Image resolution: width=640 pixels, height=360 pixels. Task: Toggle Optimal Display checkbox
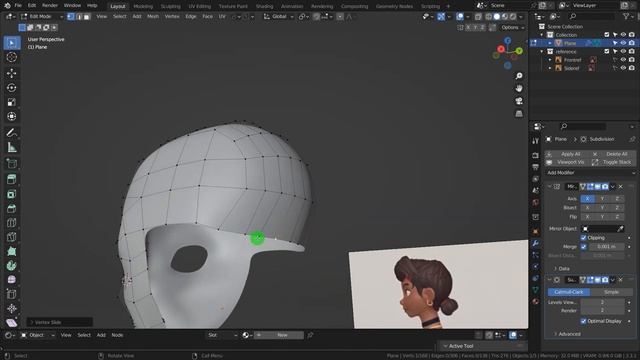[583, 321]
